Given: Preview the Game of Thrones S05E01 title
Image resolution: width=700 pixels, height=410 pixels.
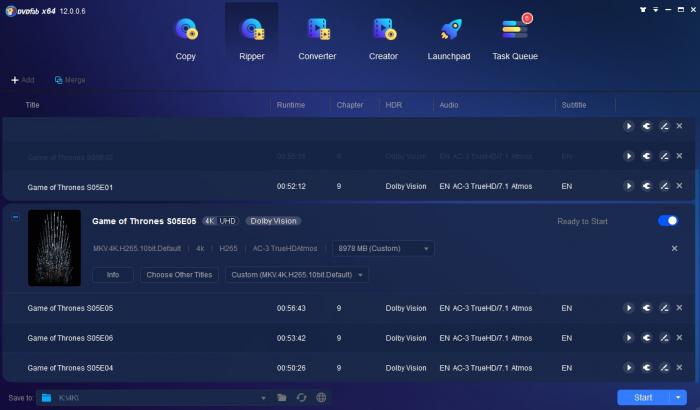Looking at the screenshot, I should (x=629, y=186).
